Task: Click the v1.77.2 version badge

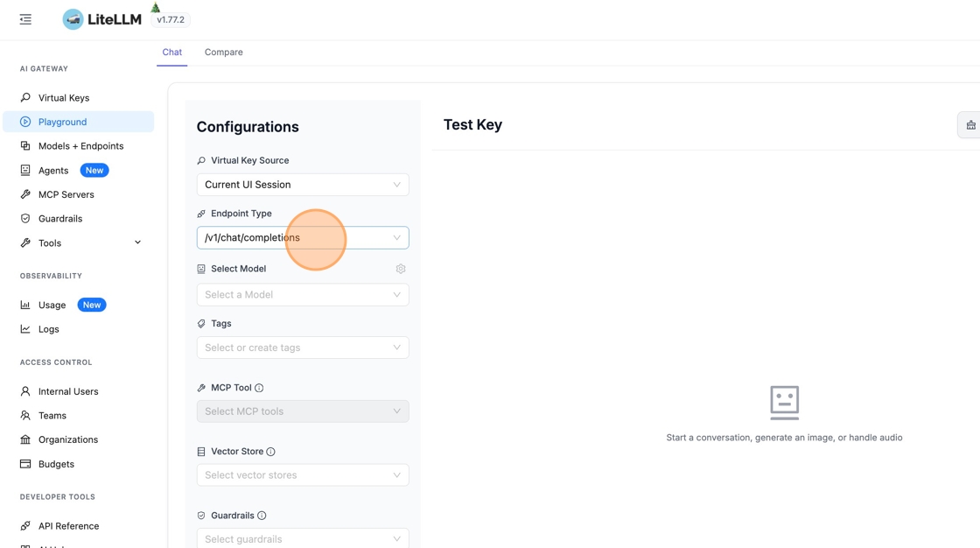Action: tap(171, 20)
